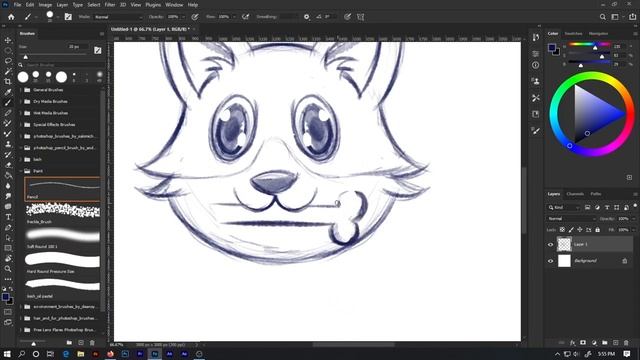
Task: Toggle lock all for layer
Action: point(598,230)
